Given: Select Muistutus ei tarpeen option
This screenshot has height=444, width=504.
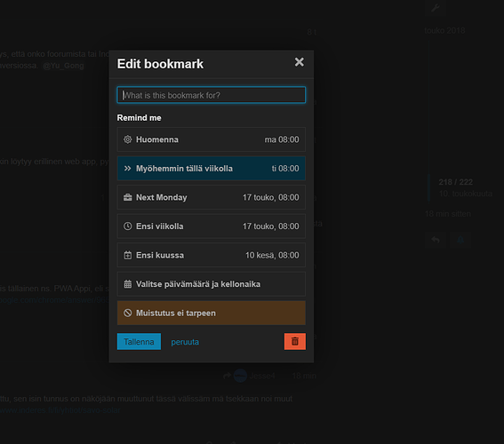Looking at the screenshot, I should pos(212,313).
